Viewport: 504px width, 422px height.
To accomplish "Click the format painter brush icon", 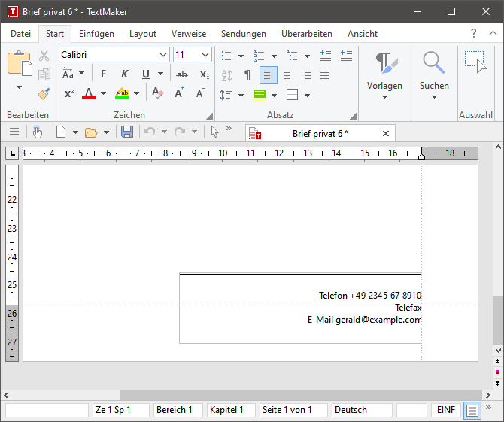I will click(44, 94).
